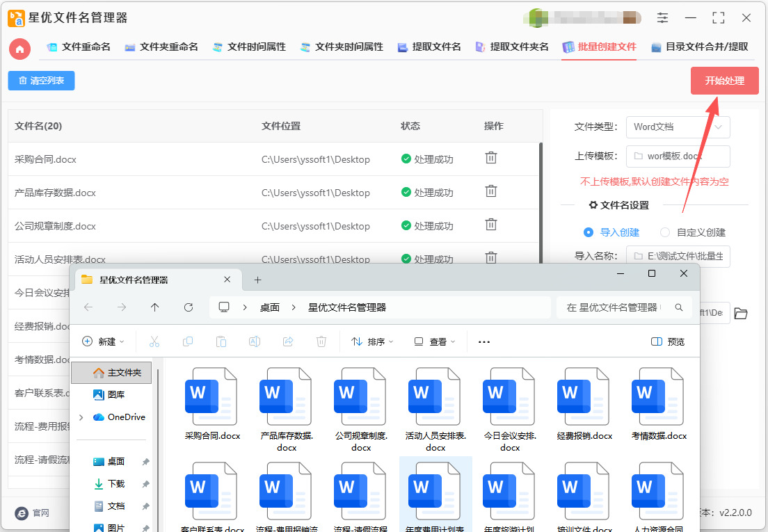Add a new Explorer tab with plus

(x=257, y=280)
